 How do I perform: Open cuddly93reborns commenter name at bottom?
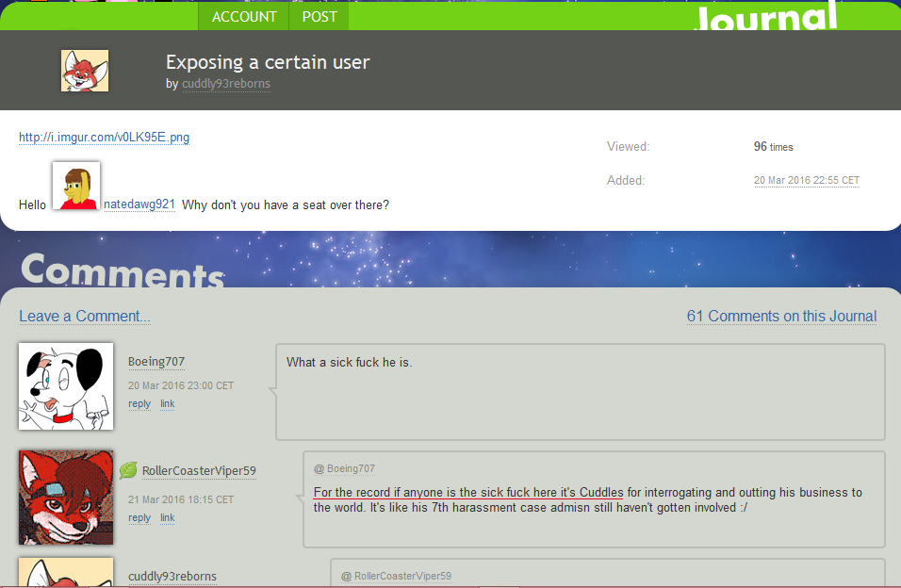point(172,576)
